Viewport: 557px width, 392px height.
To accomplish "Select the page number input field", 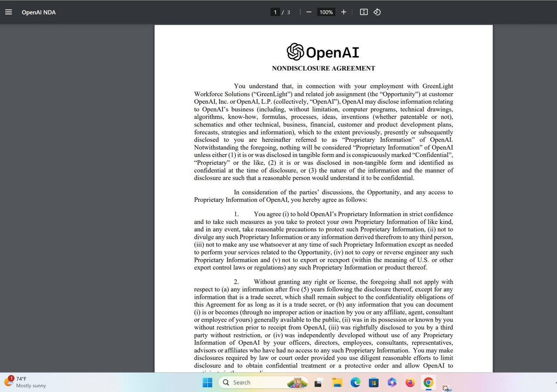I will click(275, 12).
